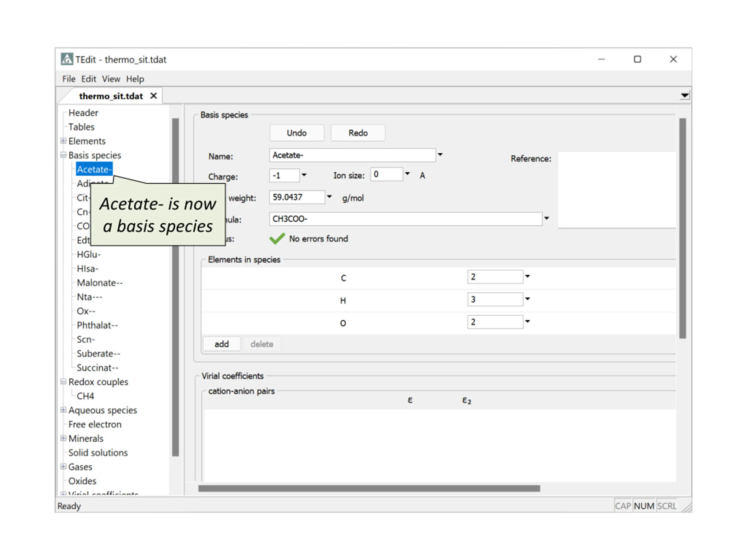Click the formula field containing CH3COO-
The image size is (747, 560).
[x=406, y=219]
